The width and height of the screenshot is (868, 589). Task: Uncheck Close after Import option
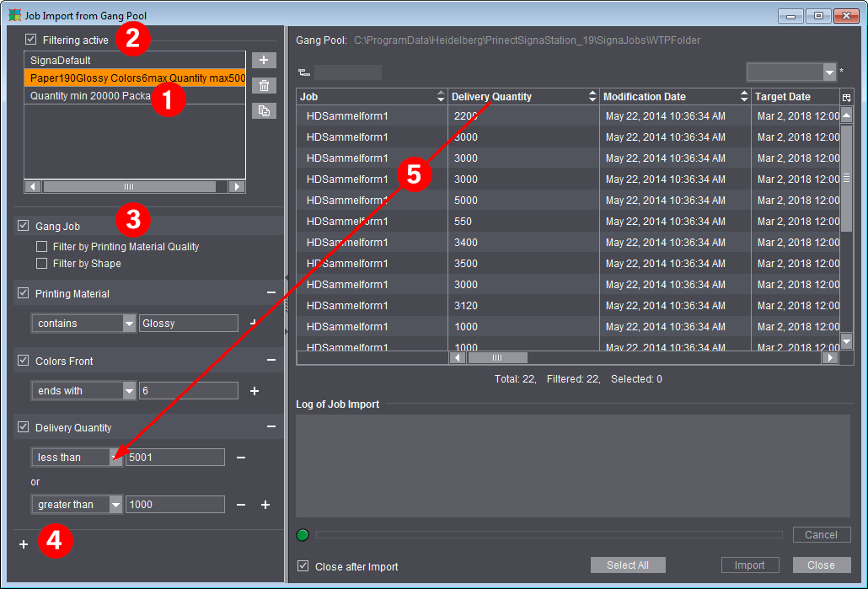pyautogui.click(x=303, y=566)
